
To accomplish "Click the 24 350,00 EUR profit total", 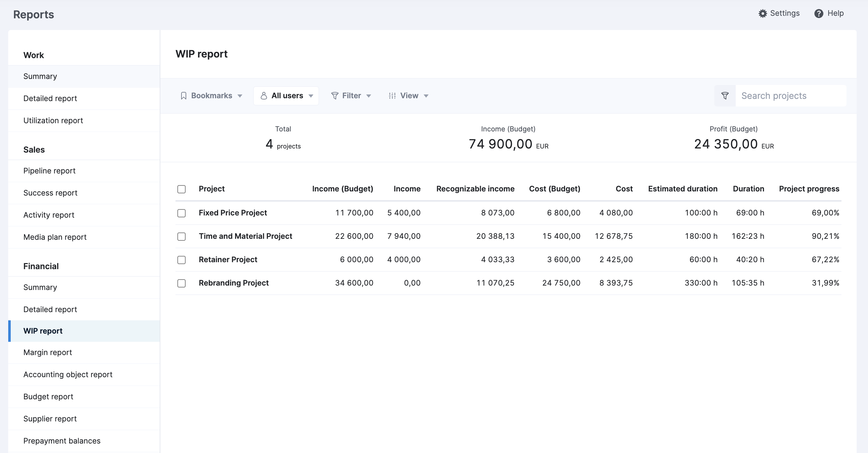I will point(734,144).
